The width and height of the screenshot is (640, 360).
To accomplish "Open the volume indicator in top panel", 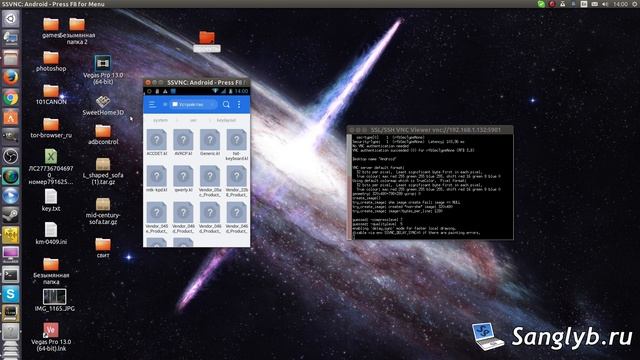I will pyautogui.click(x=605, y=4).
